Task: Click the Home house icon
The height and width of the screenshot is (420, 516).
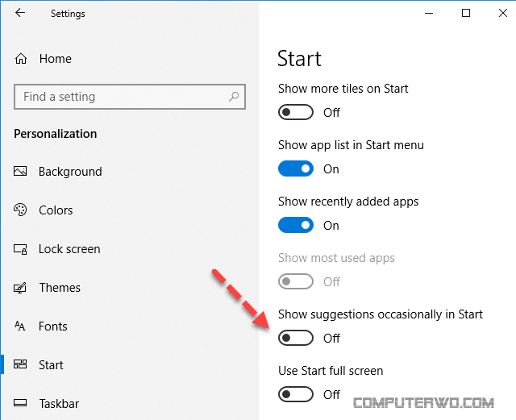Action: pyautogui.click(x=21, y=59)
